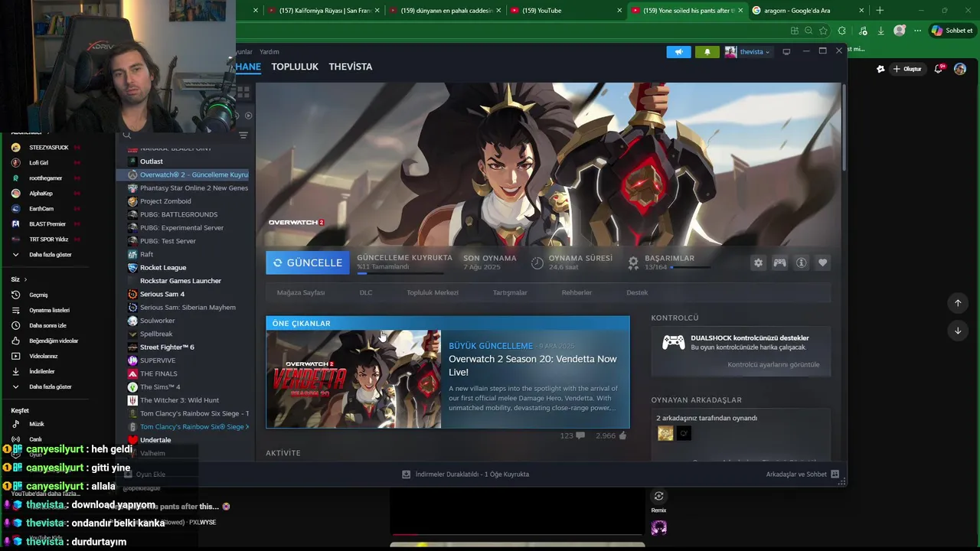Select Overwatch 2 in the game list
Viewport: 980px width, 551px height.
184,174
